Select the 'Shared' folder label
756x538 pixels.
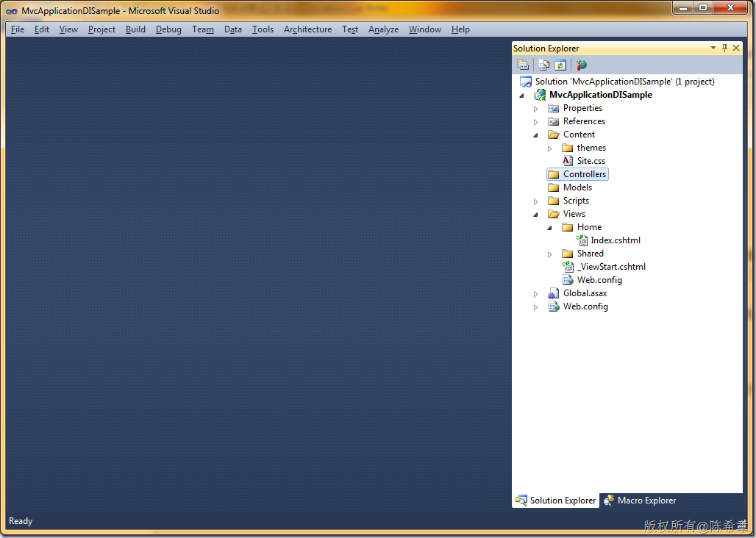590,254
